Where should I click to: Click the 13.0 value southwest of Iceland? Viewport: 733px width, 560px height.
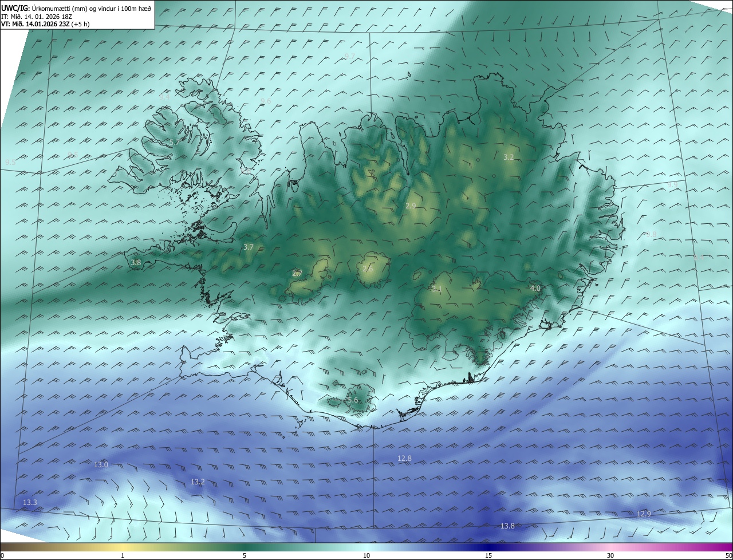point(101,465)
